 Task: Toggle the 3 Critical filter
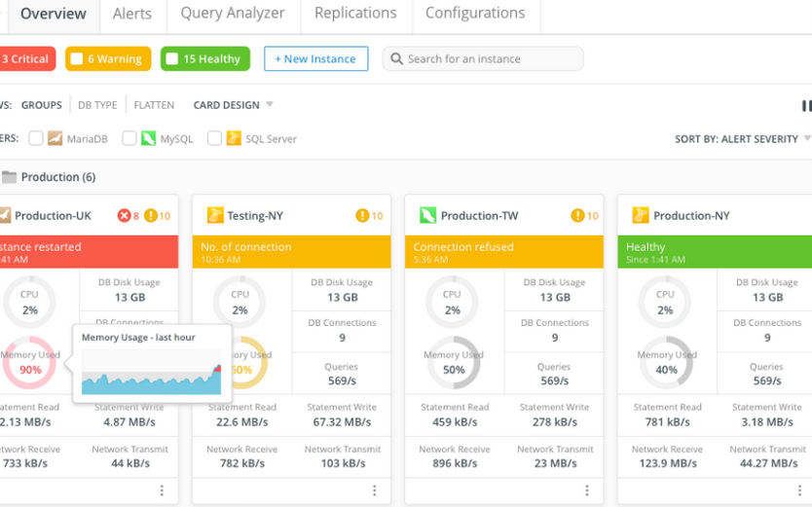click(x=26, y=59)
